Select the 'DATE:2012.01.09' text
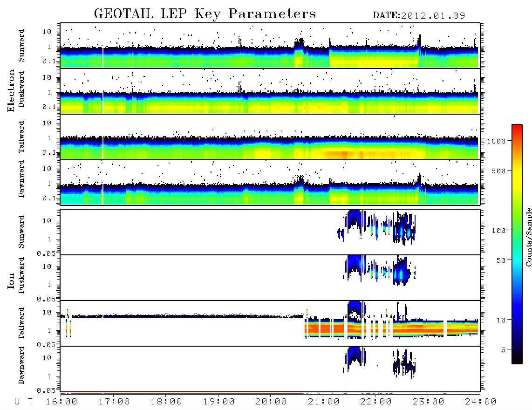This screenshot has width=532, height=410. (x=419, y=15)
